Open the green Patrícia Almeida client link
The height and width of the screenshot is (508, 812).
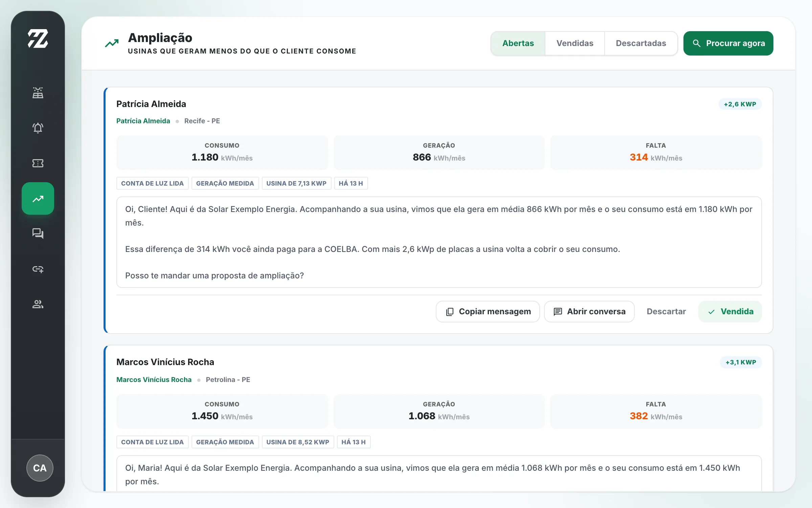tap(143, 121)
